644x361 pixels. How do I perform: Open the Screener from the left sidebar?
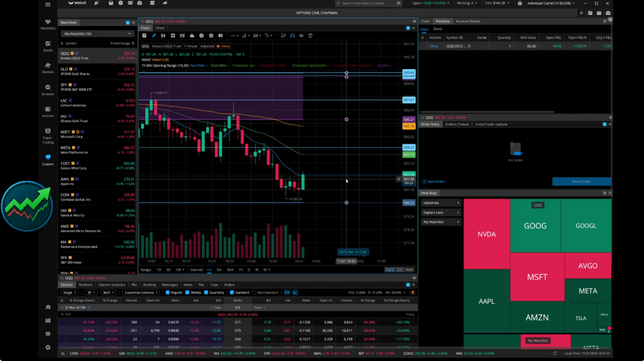point(47,89)
